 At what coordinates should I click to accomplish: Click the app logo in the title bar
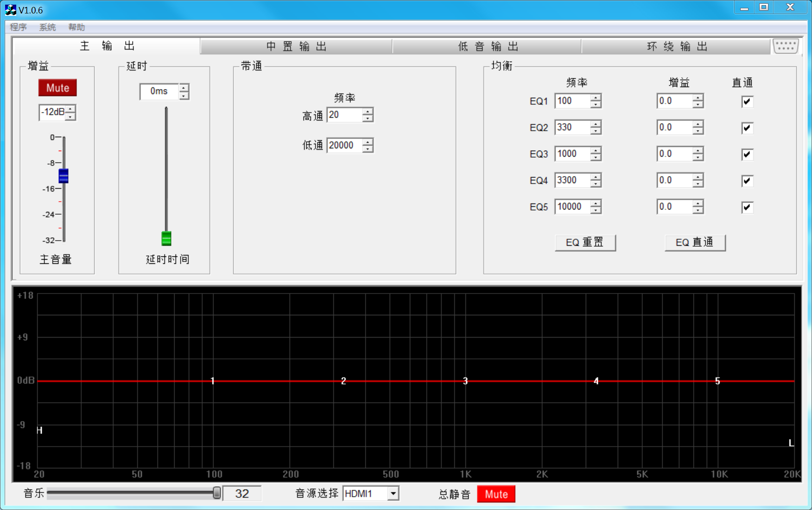(10, 10)
